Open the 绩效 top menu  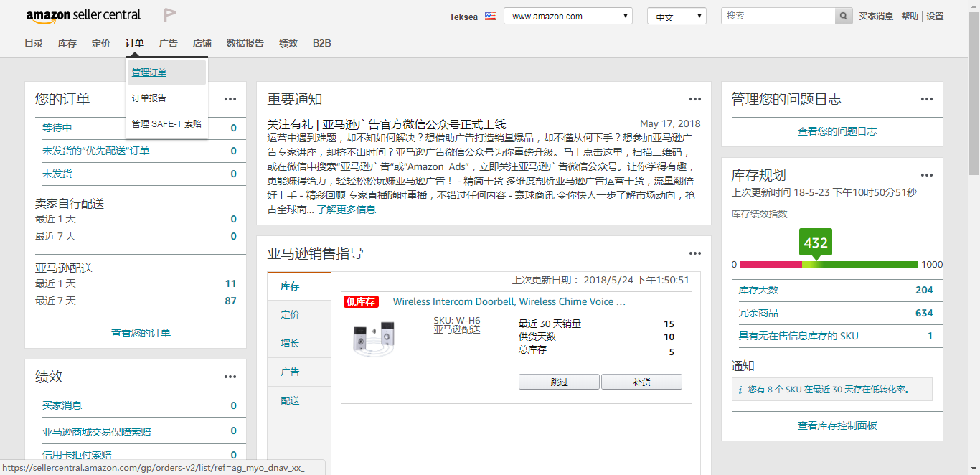tap(288, 43)
